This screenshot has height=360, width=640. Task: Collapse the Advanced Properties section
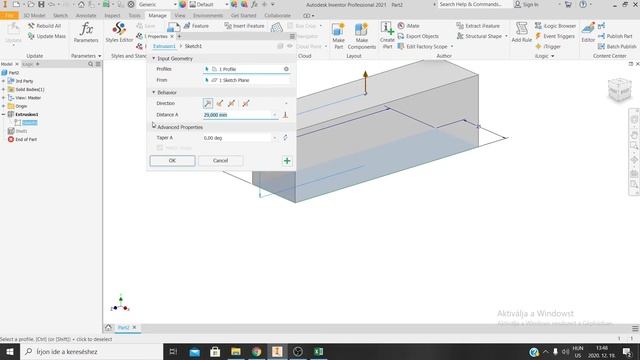pos(153,127)
